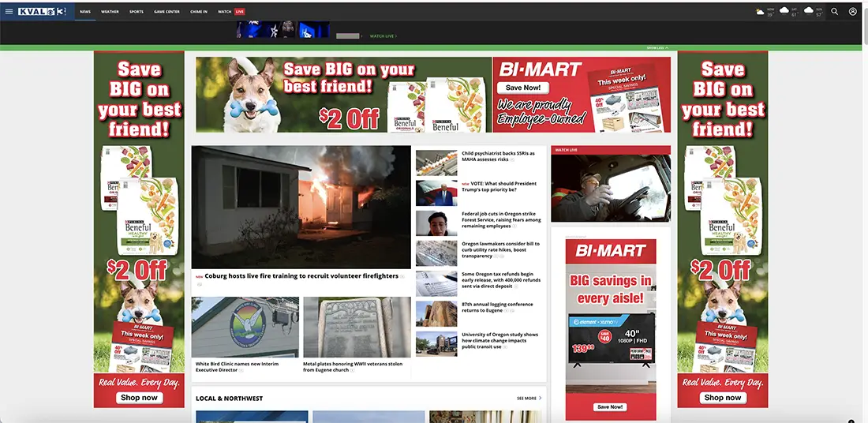Viewport: 868px width, 423px height.
Task: Open the burning house lead story photo
Action: pos(301,207)
